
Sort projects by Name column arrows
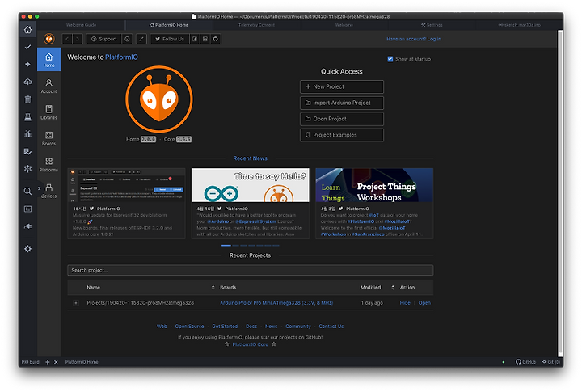point(213,287)
